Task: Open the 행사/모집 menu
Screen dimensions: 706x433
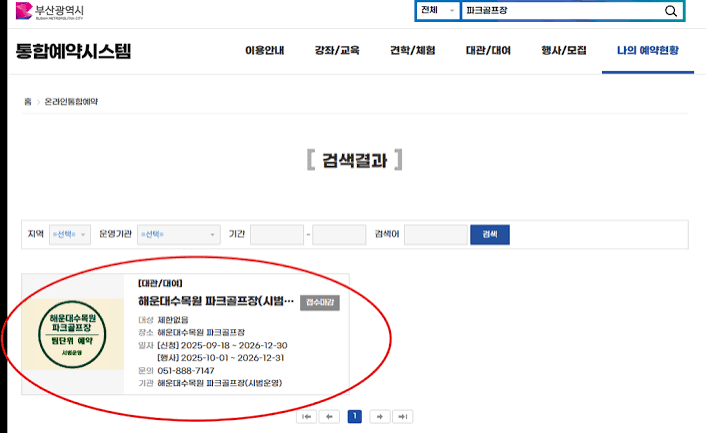Action: (x=564, y=50)
